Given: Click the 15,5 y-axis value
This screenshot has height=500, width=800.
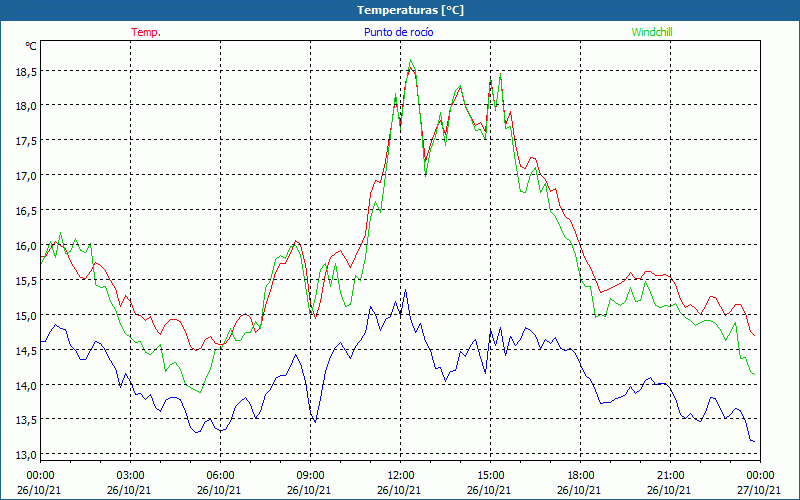Looking at the screenshot, I should (27, 282).
